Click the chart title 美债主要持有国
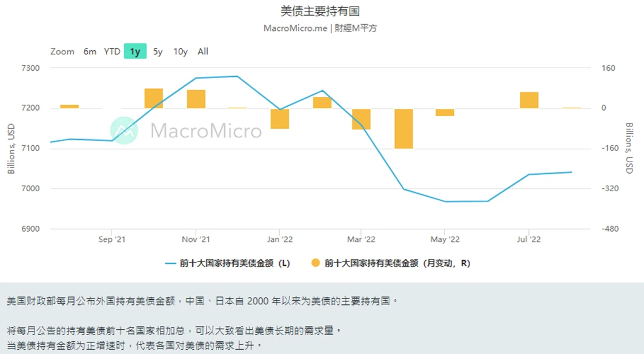Viewport: 644px width, 354px height. tap(320, 11)
